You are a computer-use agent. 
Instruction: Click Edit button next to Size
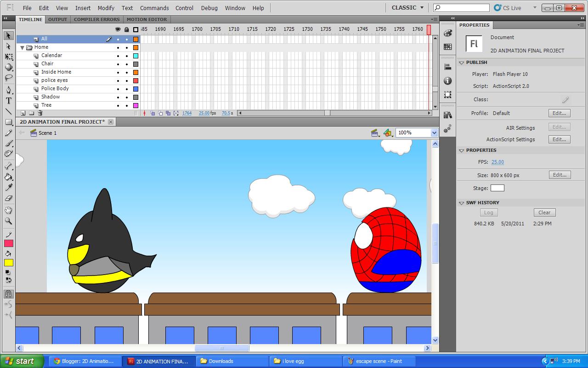click(x=559, y=175)
